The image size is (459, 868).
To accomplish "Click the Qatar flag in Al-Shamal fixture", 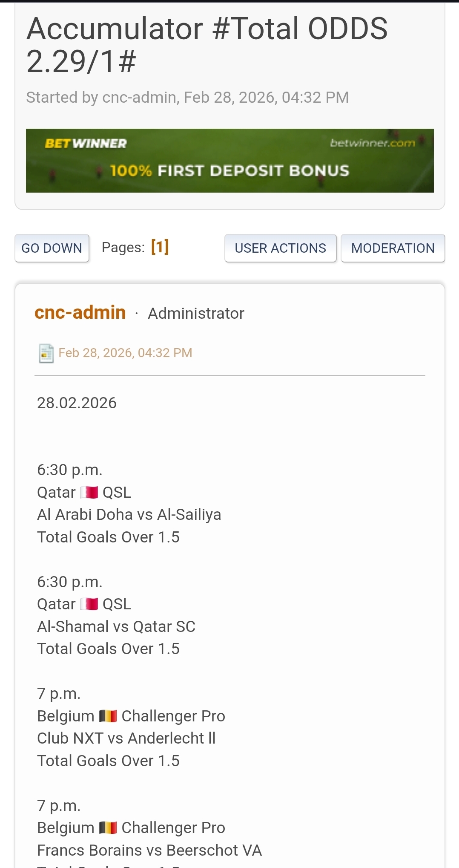I will pos(89,604).
